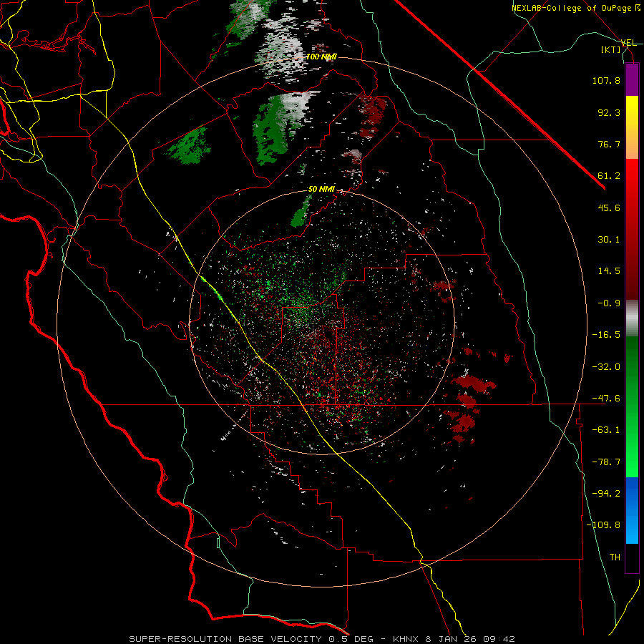Click the 61.2 scale value
The width and height of the screenshot is (644, 644).
[609, 176]
